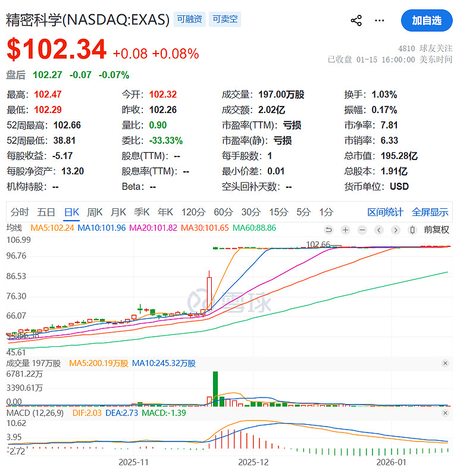Zoom in chart with plus icon

coord(345,230)
